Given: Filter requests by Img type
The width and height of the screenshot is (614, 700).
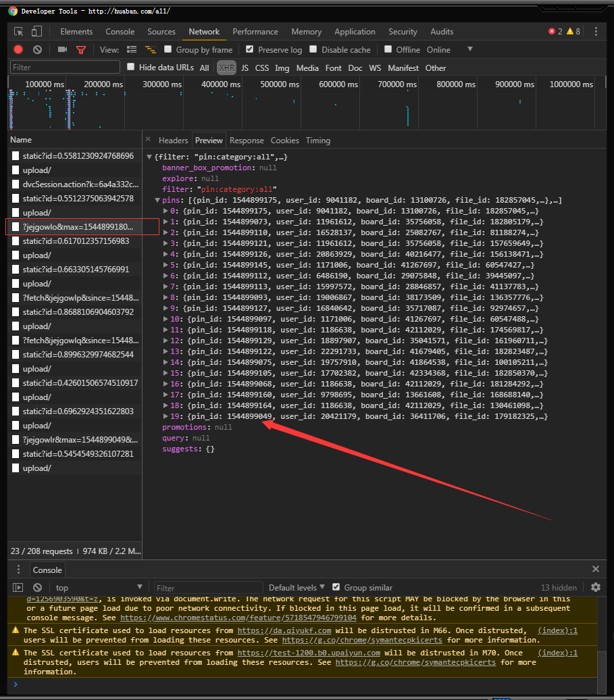Looking at the screenshot, I should coord(282,68).
